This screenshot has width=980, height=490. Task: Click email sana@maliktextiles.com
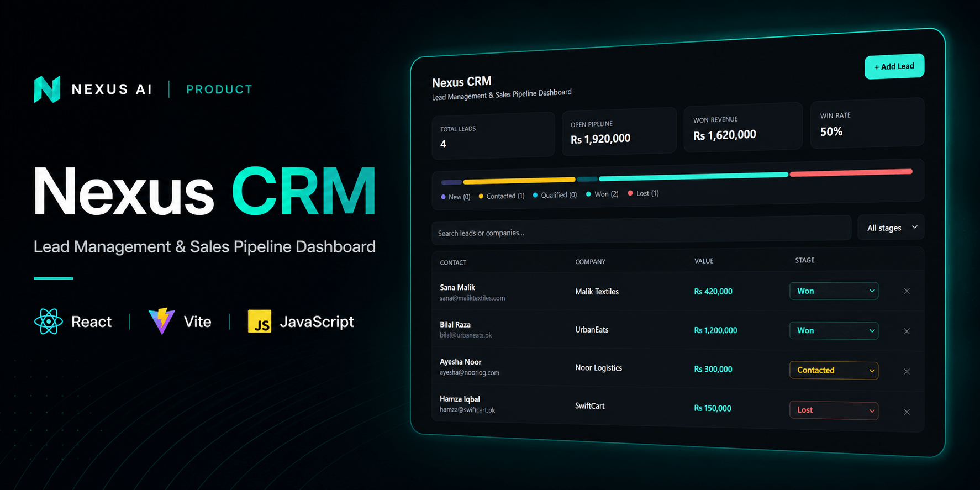click(472, 298)
